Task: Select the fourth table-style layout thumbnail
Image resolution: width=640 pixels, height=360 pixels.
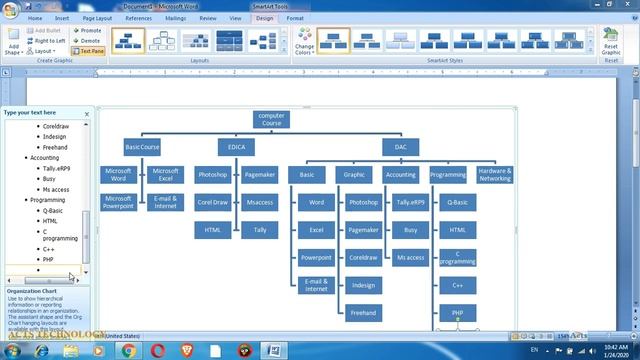Action: coord(229,41)
